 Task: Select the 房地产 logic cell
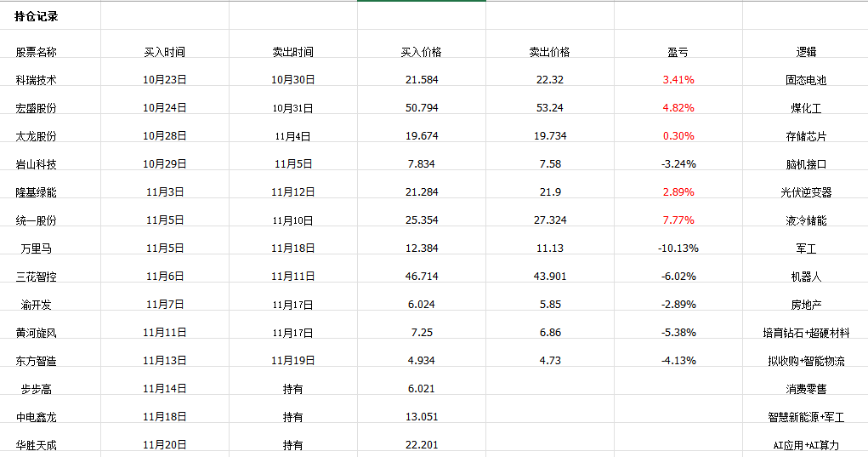[806, 305]
